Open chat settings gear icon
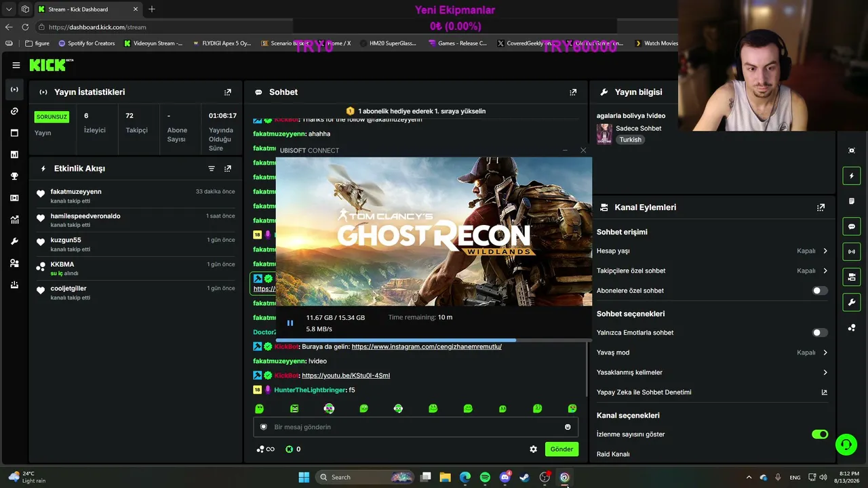This screenshot has width=868, height=488. [x=534, y=449]
